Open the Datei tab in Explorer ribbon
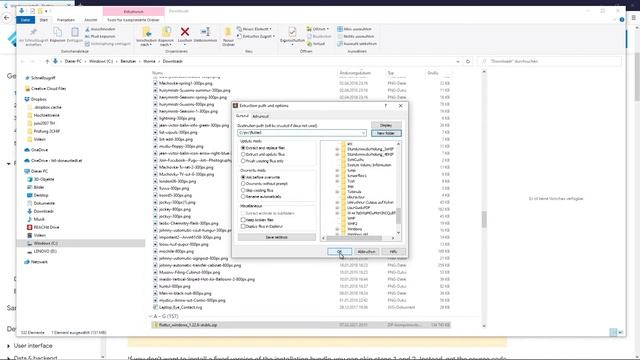 pos(25,20)
